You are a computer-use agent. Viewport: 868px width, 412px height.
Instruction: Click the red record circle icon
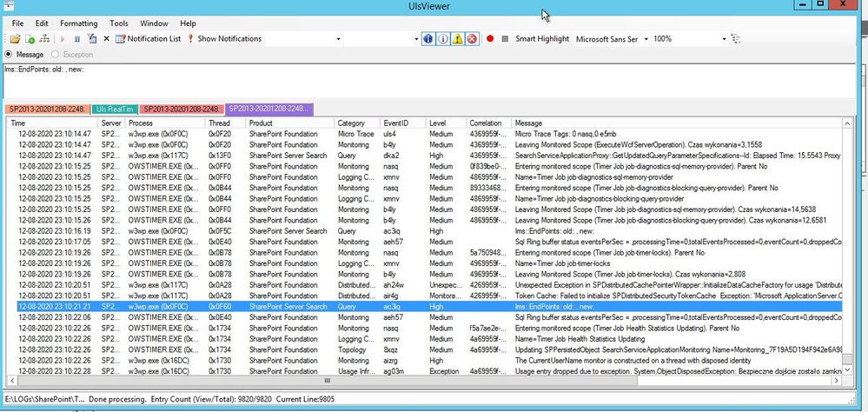[490, 39]
